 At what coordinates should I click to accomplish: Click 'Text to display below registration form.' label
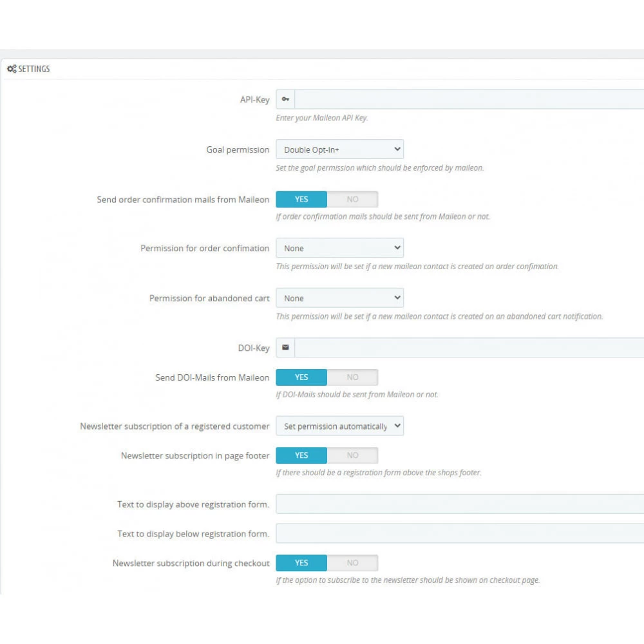(193, 534)
